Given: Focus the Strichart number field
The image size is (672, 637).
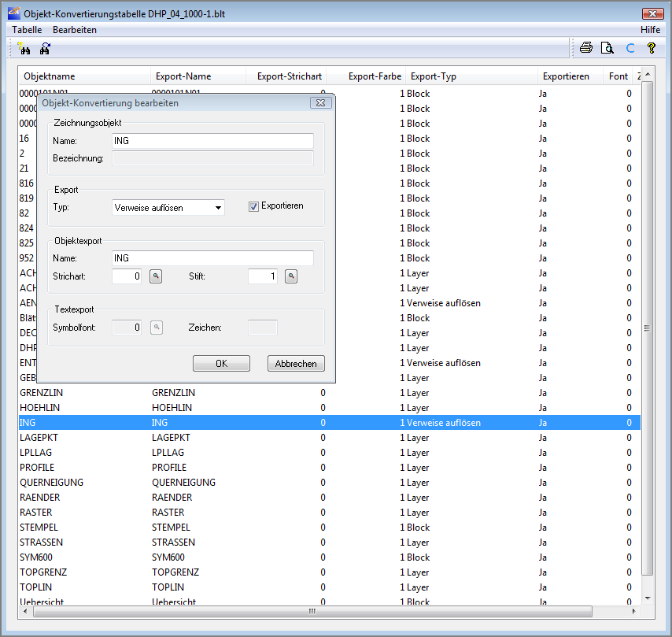Looking at the screenshot, I should click(x=127, y=276).
